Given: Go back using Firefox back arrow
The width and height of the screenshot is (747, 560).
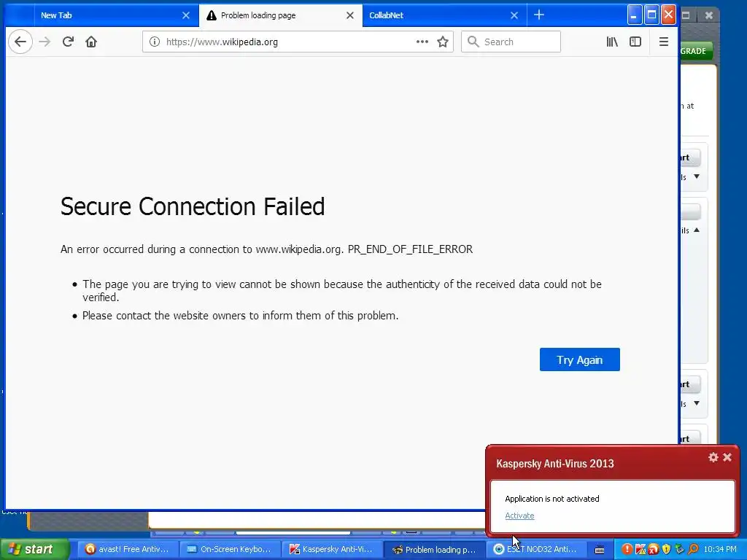Looking at the screenshot, I should [20, 42].
